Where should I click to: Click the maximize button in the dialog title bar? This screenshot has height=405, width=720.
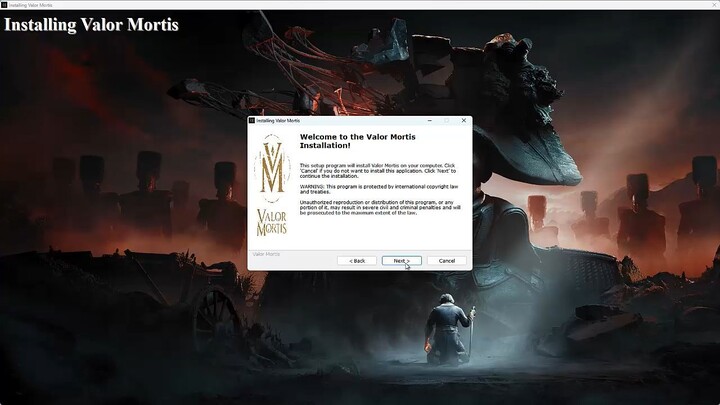click(447, 120)
